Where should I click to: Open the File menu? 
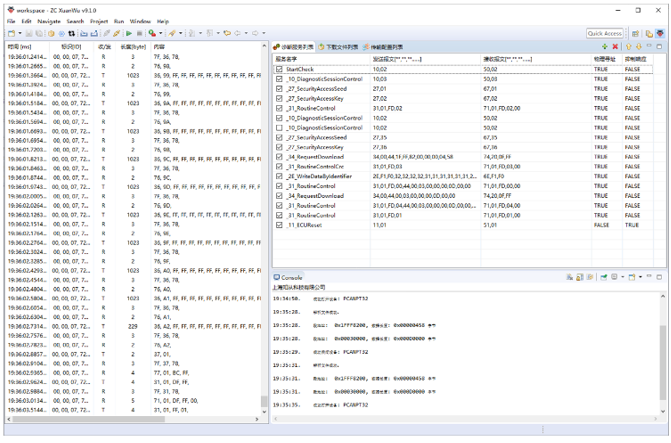11,21
